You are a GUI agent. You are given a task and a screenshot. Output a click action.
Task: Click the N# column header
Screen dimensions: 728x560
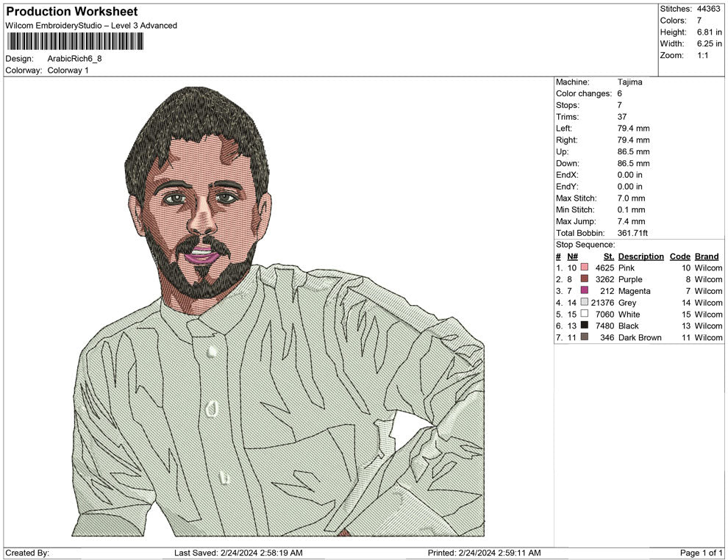tap(572, 256)
